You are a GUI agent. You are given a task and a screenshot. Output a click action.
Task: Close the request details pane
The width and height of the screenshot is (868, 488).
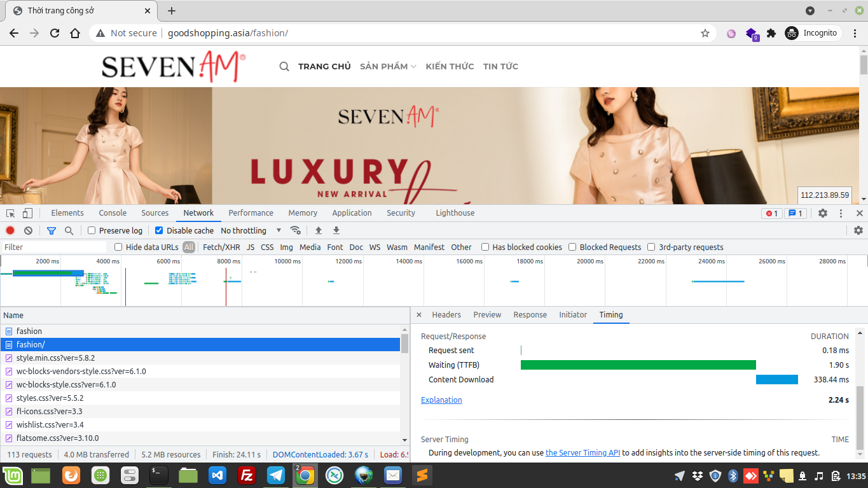point(419,315)
